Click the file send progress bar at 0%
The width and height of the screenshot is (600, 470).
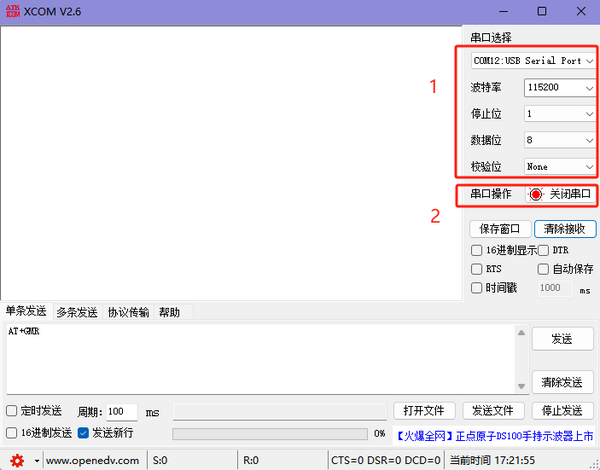[x=270, y=434]
